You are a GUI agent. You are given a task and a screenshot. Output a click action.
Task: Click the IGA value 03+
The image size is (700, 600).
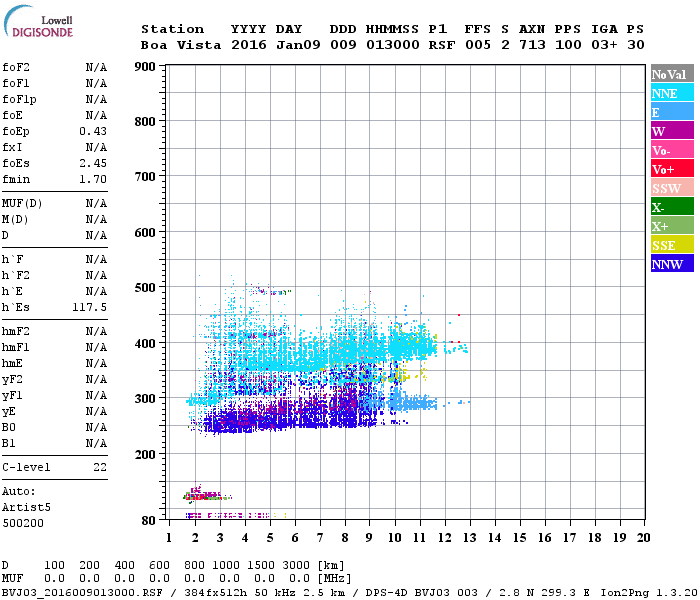point(604,45)
